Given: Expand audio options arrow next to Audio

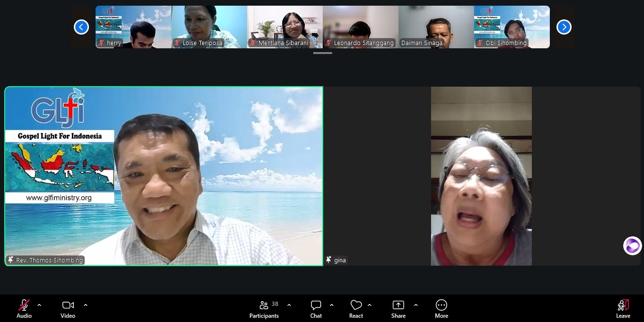Looking at the screenshot, I should point(39,305).
